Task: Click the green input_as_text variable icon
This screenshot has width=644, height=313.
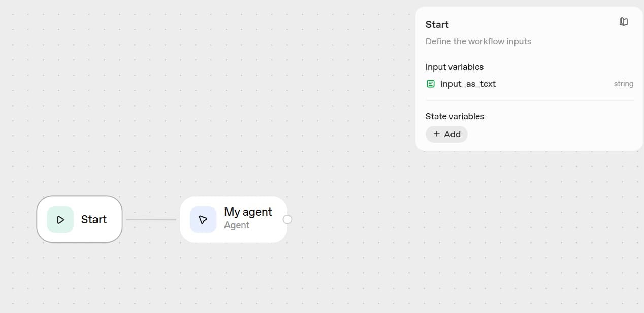Action: (431, 84)
